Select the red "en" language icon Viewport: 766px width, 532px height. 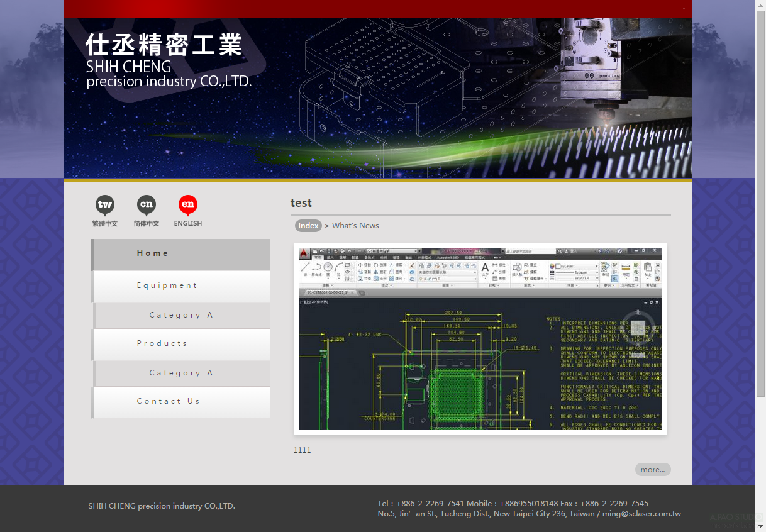pos(188,205)
